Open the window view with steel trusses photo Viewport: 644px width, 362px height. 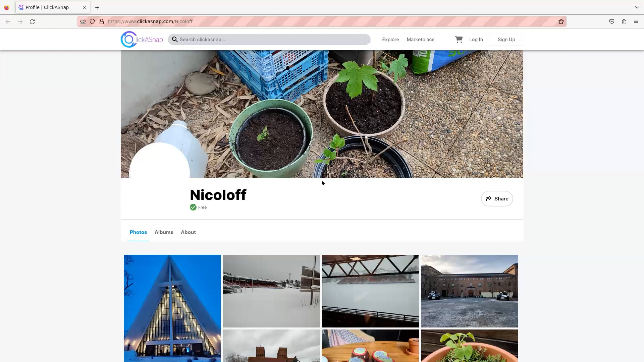370,291
